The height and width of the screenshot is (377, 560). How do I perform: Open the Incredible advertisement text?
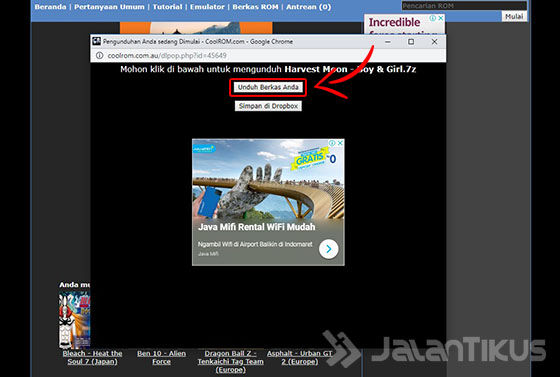click(x=394, y=22)
